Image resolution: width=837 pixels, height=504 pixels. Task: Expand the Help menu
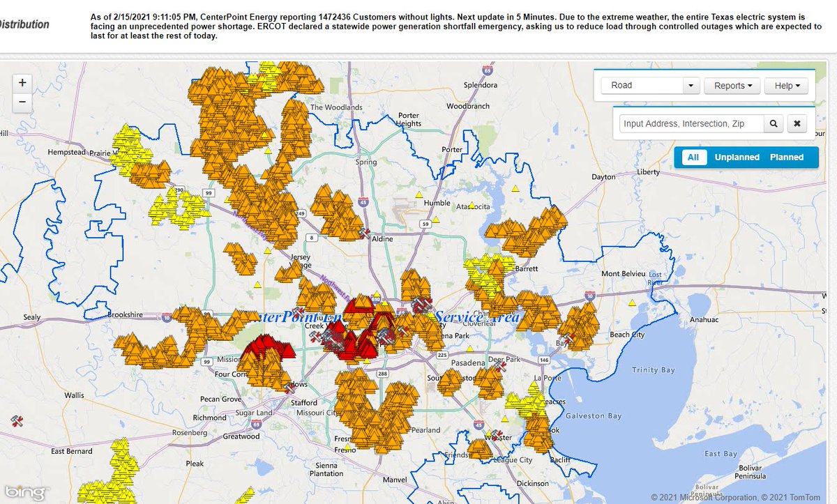pos(786,86)
